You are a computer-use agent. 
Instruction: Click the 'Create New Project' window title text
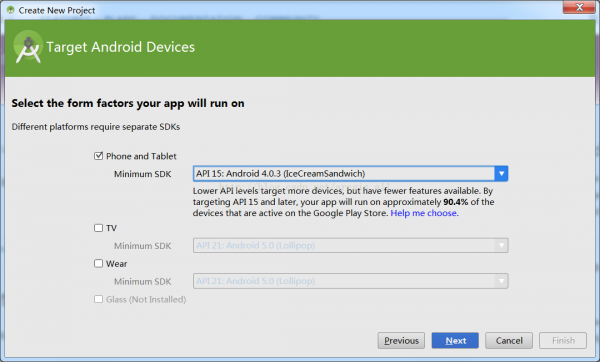click(x=57, y=10)
